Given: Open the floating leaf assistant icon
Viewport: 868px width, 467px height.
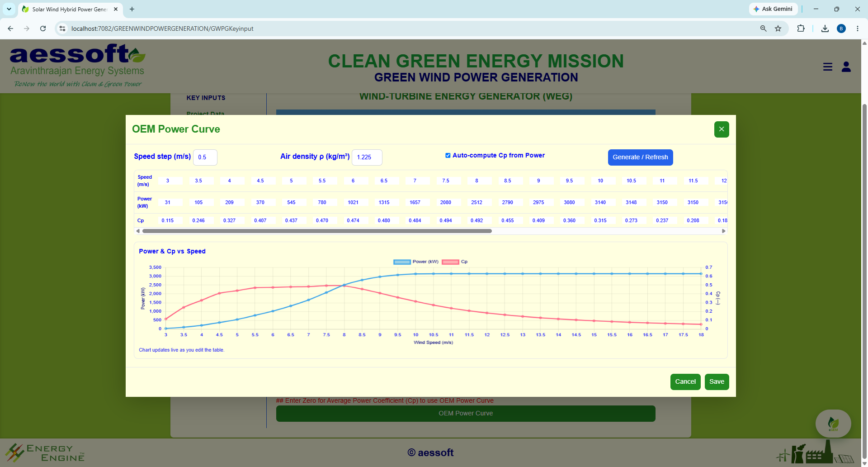Looking at the screenshot, I should click(x=833, y=424).
